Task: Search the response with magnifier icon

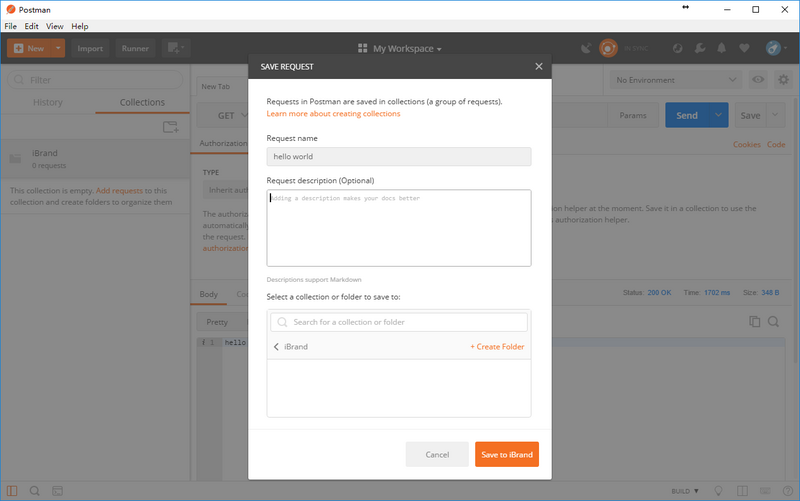Action: pos(773,321)
